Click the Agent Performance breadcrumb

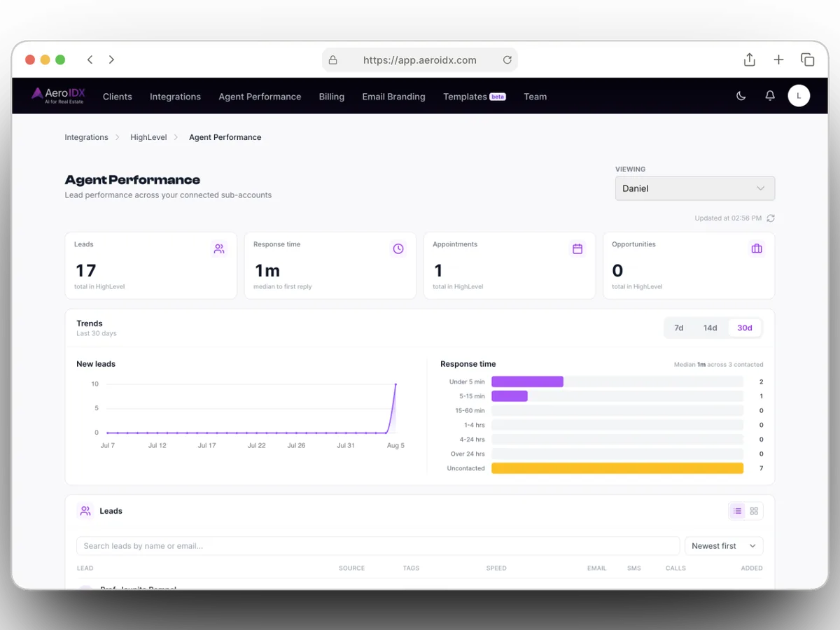click(x=225, y=137)
